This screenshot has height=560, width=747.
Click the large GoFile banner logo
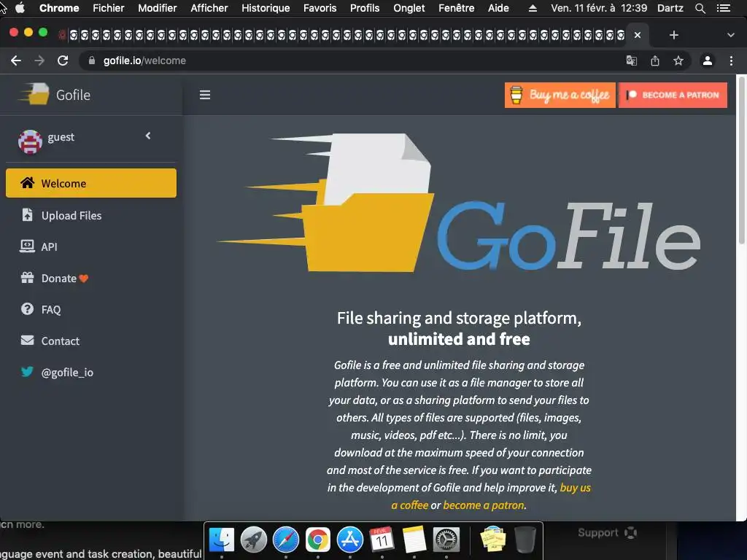(459, 203)
